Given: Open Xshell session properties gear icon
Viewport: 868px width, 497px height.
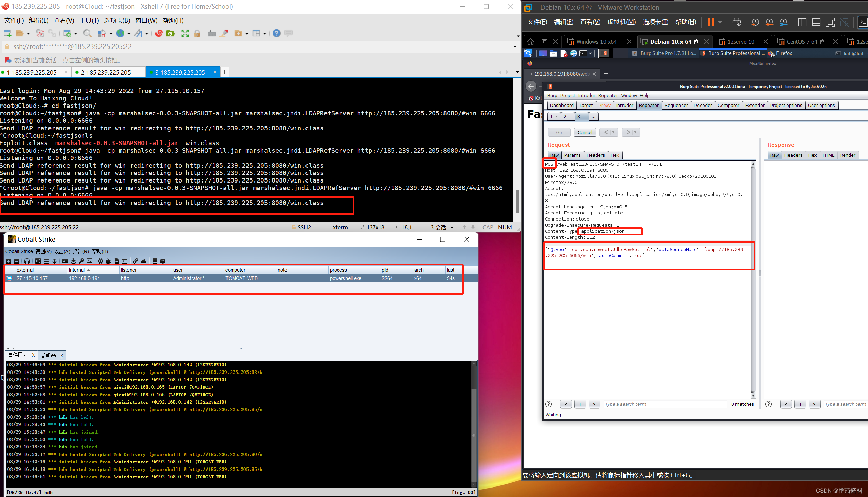Looking at the screenshot, I should 67,33.
